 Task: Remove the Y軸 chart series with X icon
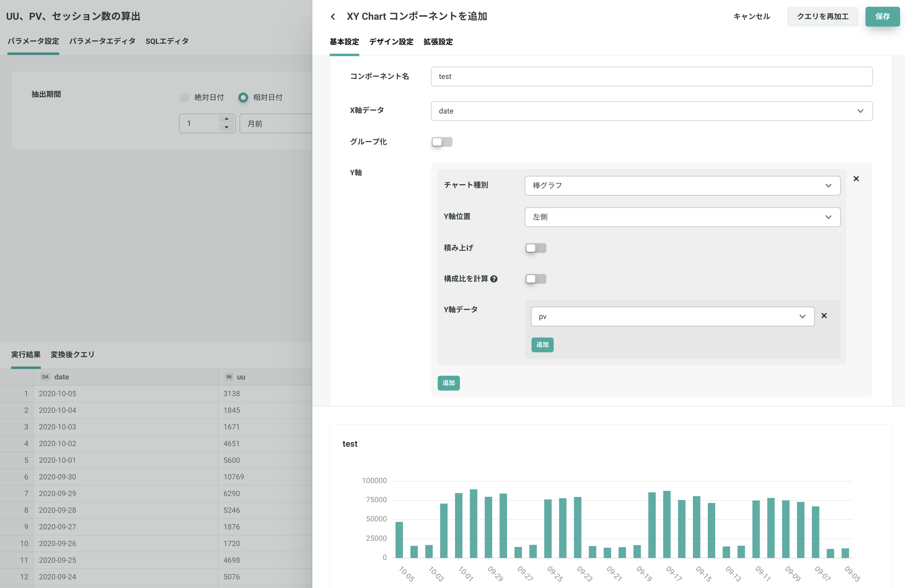[x=856, y=179]
